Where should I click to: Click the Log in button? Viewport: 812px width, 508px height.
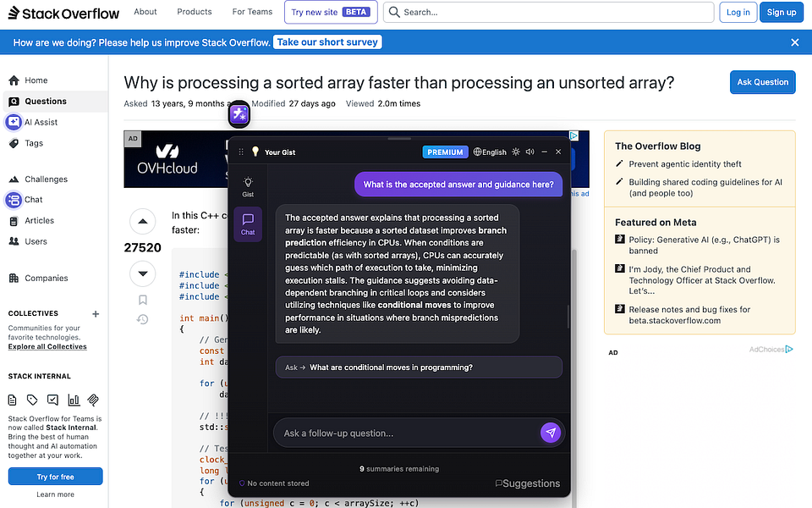pyautogui.click(x=738, y=13)
